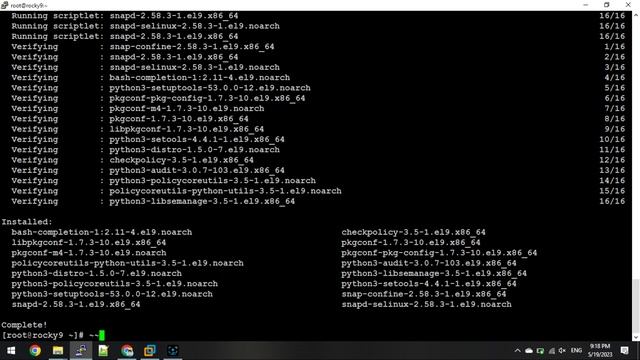
Task: Select the active PuTTY taskbar icon
Action: 81,351
